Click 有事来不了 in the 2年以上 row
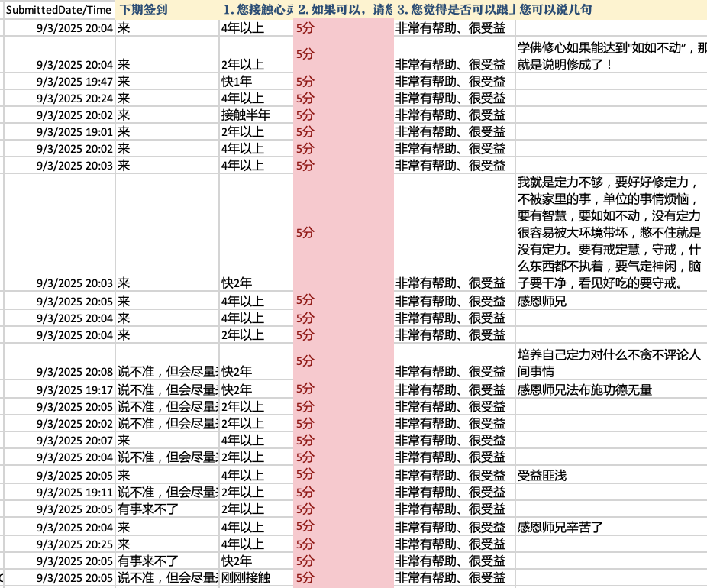 pos(167,509)
